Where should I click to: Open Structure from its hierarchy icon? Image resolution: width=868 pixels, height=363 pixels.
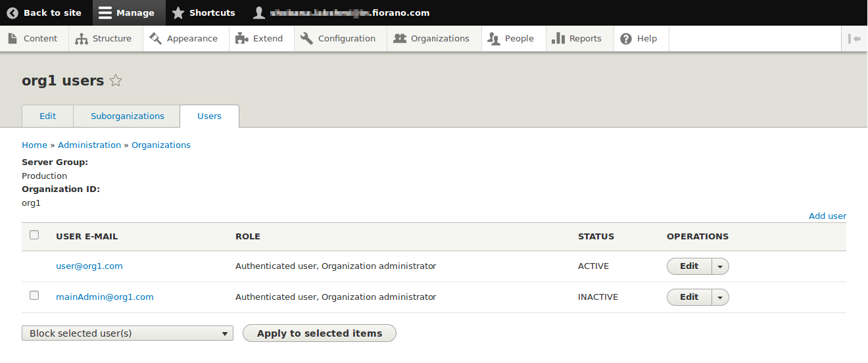point(82,39)
